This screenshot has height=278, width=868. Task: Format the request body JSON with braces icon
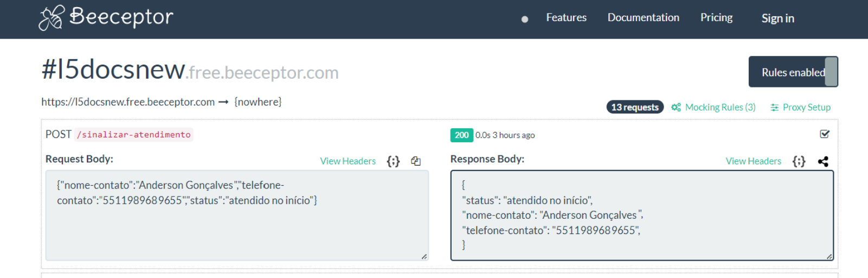point(393,161)
